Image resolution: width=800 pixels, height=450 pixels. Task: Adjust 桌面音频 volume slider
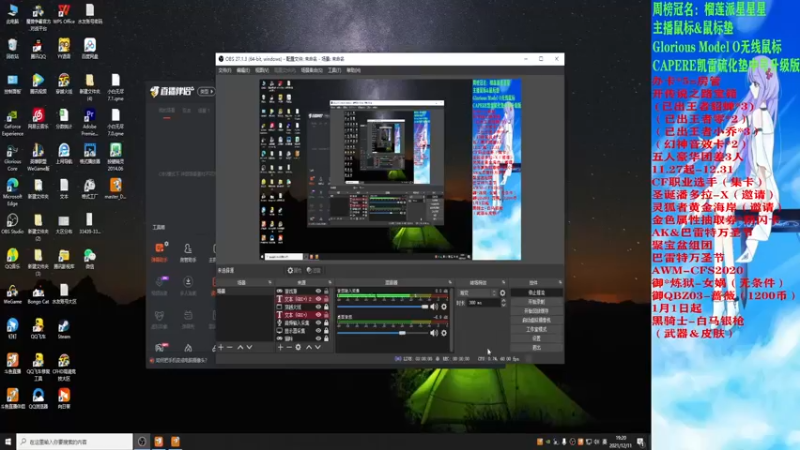(x=383, y=333)
